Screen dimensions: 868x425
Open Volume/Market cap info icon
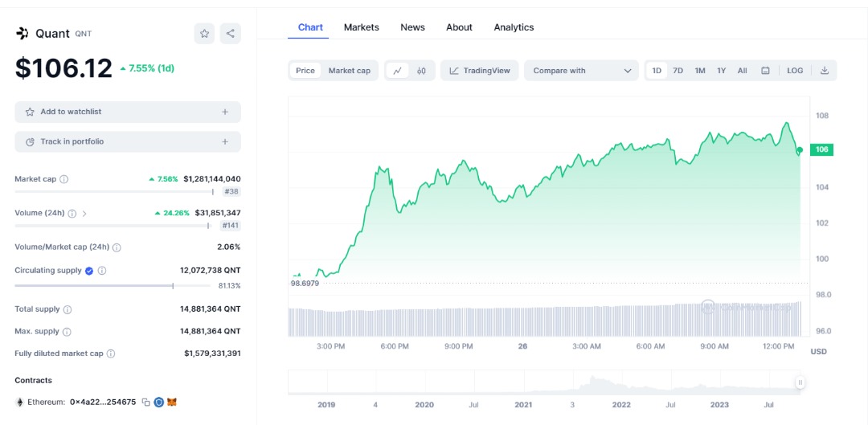117,247
